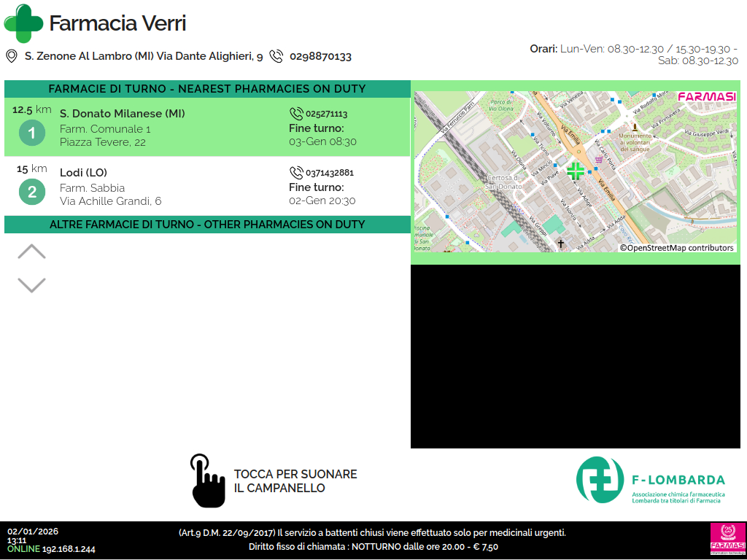Select the number 2 pharmacy circle badge
The image size is (747, 560).
click(32, 192)
